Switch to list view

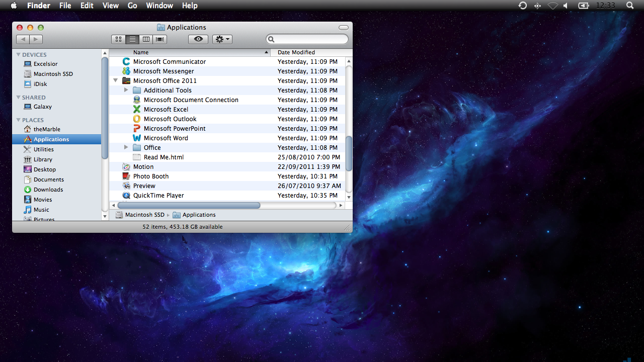(132, 39)
